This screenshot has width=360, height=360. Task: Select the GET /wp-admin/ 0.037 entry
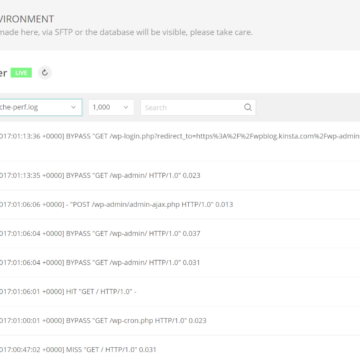point(180,233)
